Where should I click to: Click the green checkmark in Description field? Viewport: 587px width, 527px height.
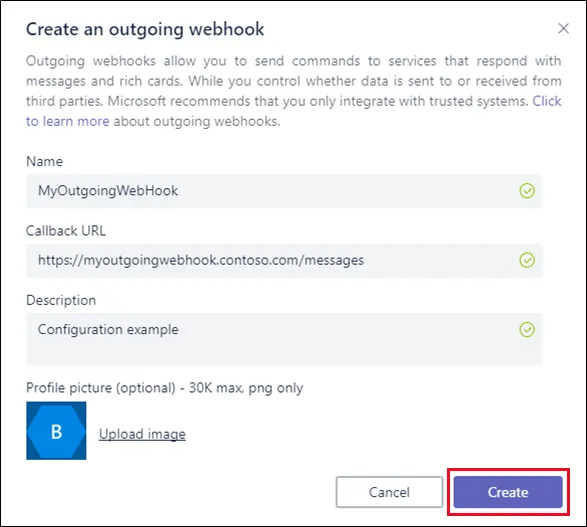527,330
